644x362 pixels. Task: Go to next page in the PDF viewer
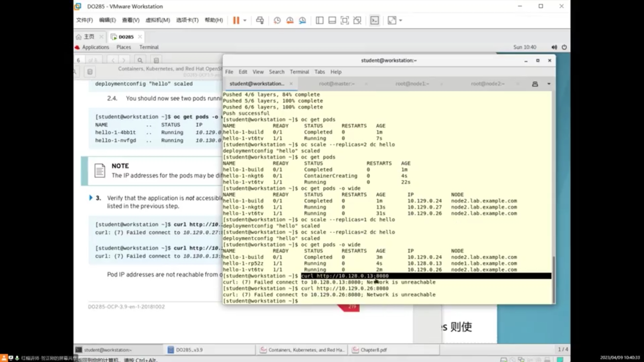124,60
